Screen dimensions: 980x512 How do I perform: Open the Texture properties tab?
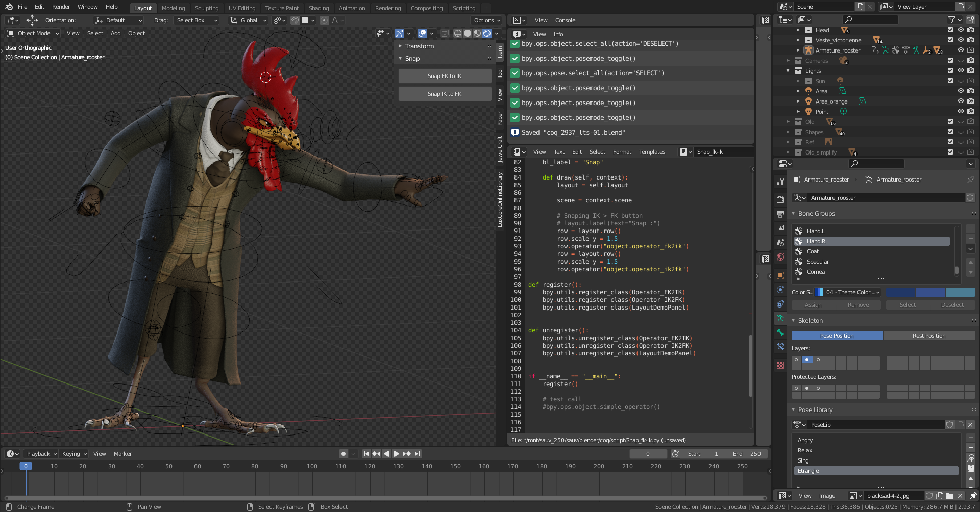coord(780,365)
